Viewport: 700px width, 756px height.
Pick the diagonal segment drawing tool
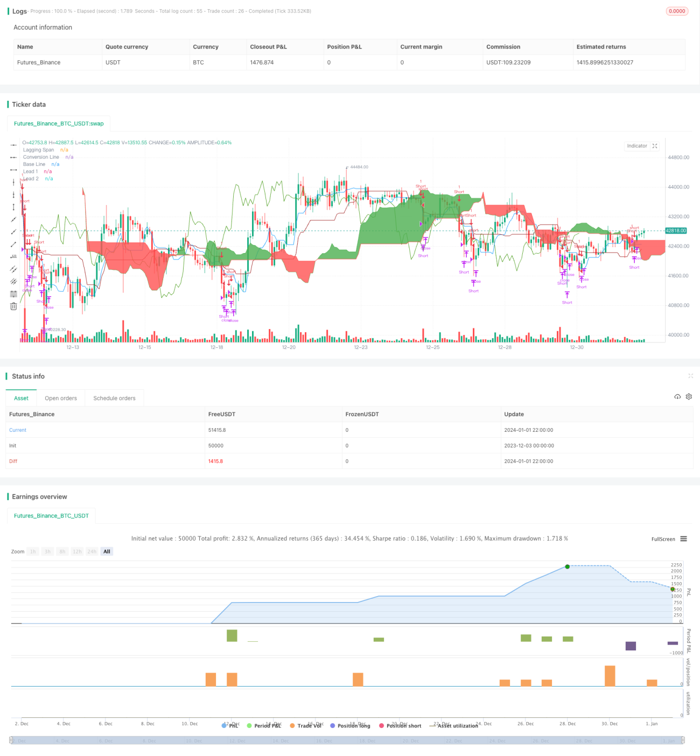[13, 244]
